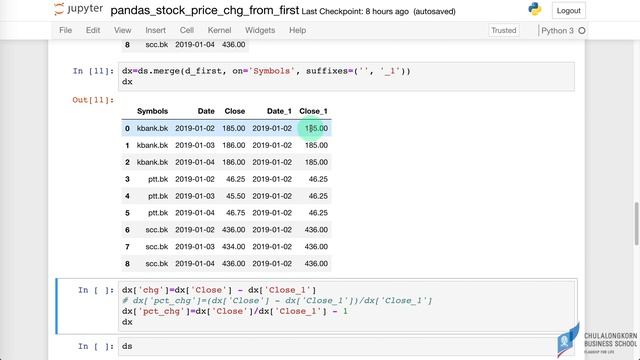Click the Logout button
640x360 pixels.
pos(569,11)
